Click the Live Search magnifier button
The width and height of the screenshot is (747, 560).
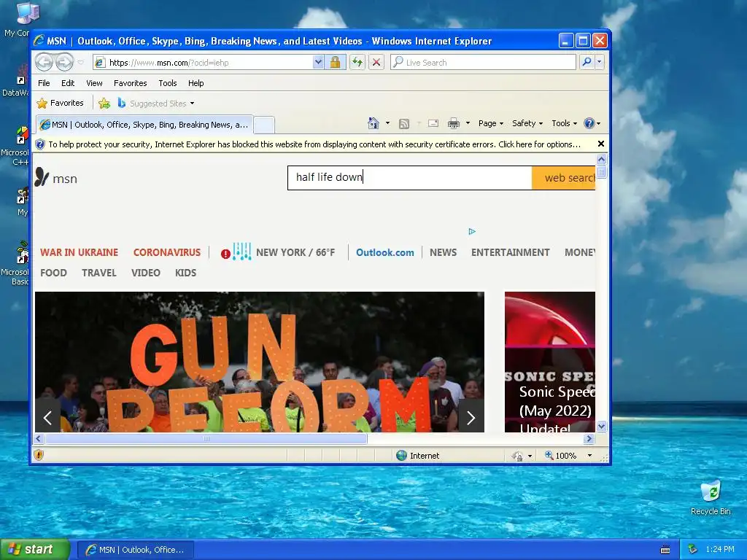tap(587, 62)
